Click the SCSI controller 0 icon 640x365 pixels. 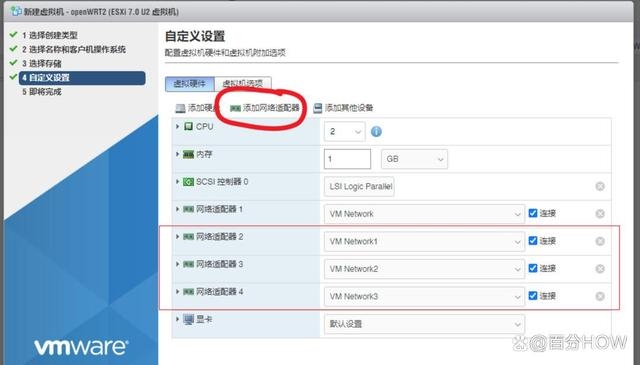pos(188,182)
